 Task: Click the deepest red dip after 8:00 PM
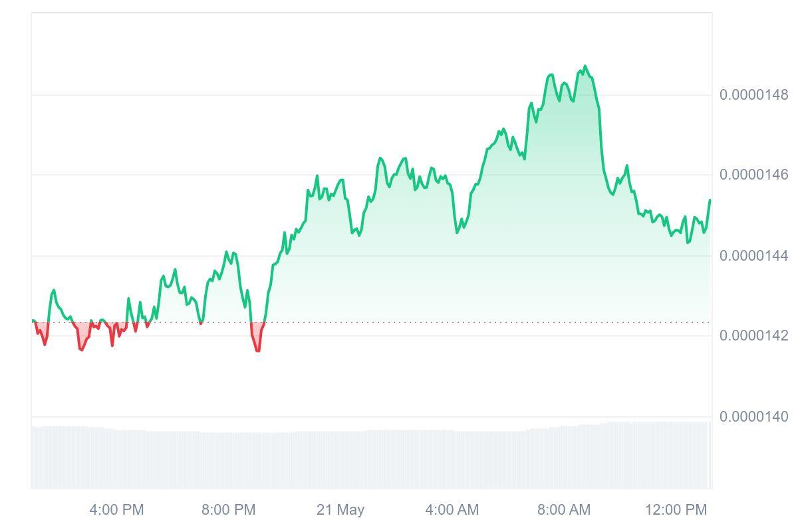[x=258, y=349]
